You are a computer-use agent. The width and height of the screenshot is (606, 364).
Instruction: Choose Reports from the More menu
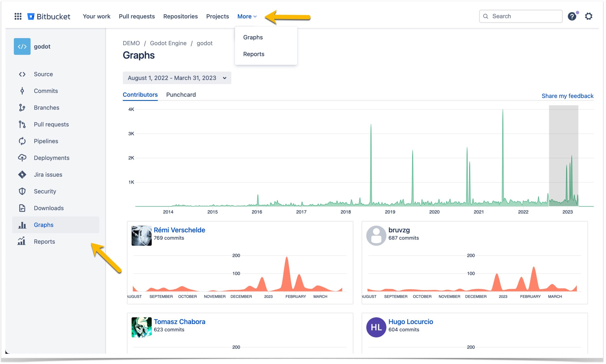pos(254,54)
